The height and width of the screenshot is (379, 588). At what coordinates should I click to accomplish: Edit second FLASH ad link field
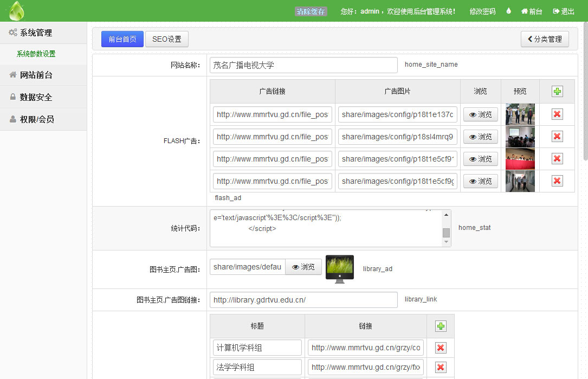pyautogui.click(x=273, y=137)
